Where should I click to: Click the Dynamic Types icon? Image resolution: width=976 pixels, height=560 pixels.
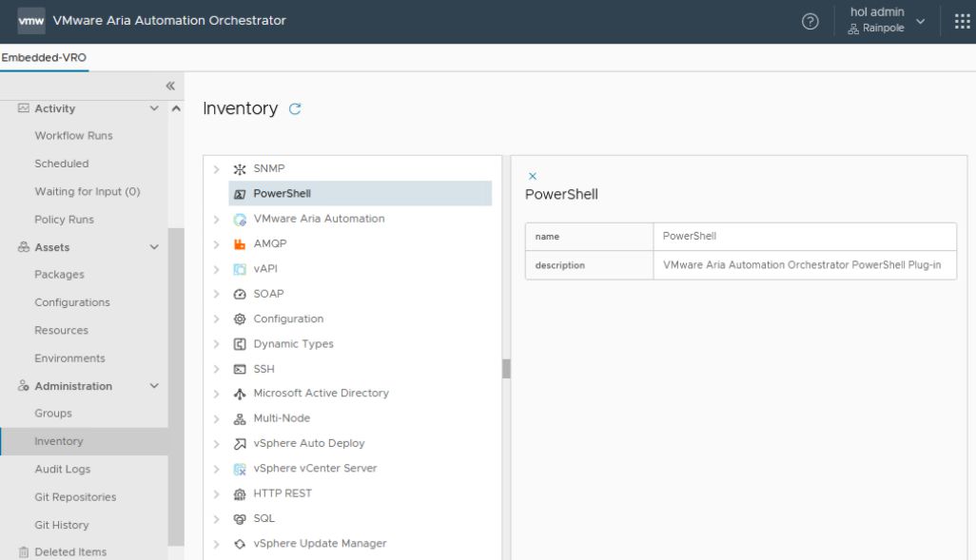(x=240, y=344)
